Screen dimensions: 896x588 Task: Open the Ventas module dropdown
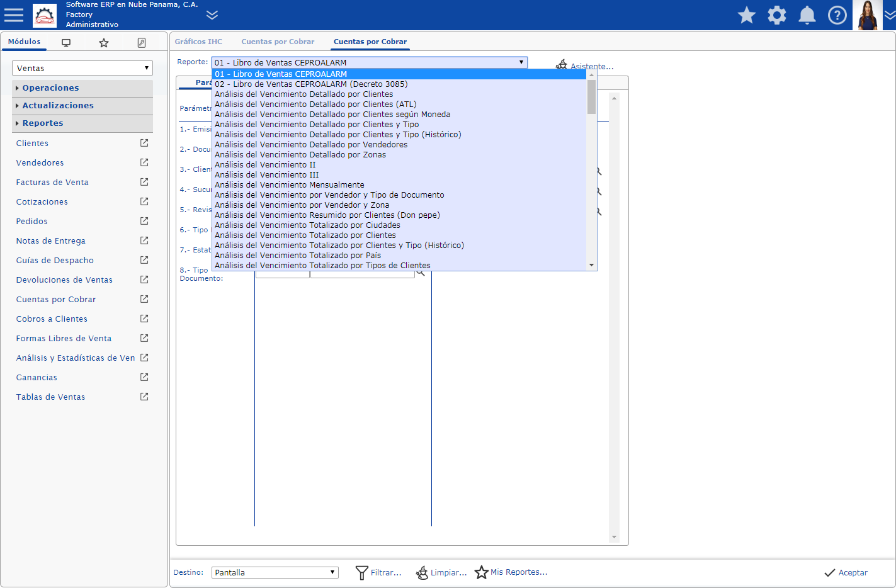pyautogui.click(x=82, y=68)
